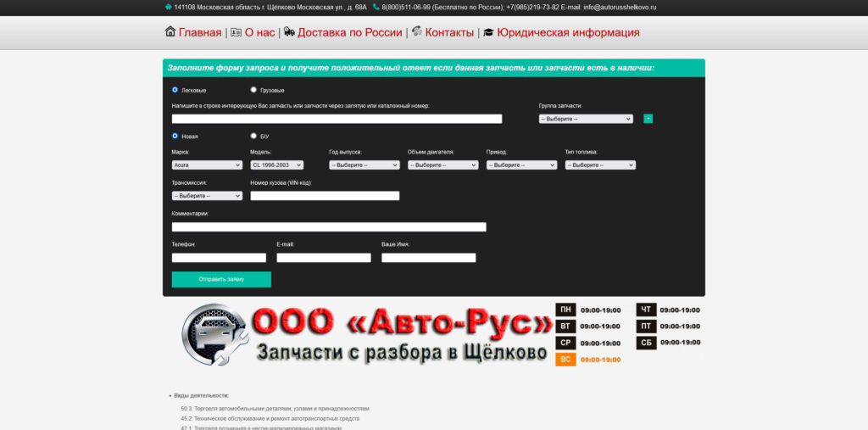Click the ООО «Авто-Рус» banner title
The width and height of the screenshot is (868, 430).
[x=403, y=321]
